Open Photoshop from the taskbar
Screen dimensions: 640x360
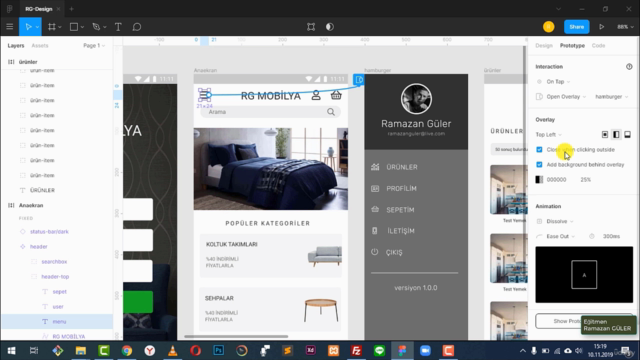coord(218,351)
